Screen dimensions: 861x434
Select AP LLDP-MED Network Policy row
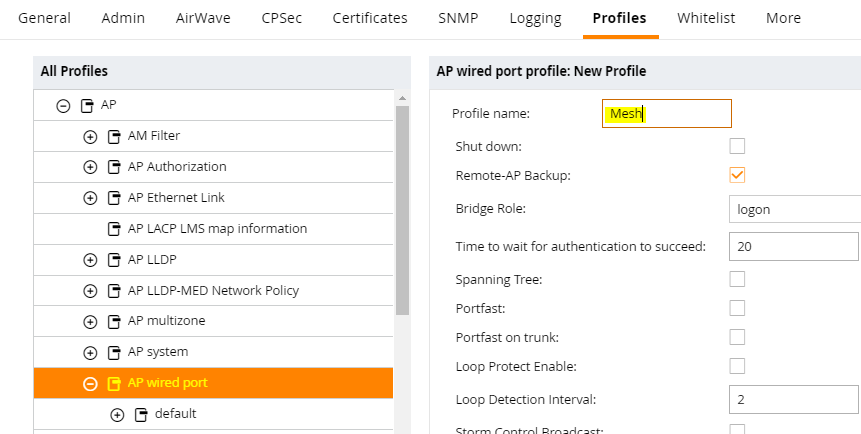click(x=214, y=291)
